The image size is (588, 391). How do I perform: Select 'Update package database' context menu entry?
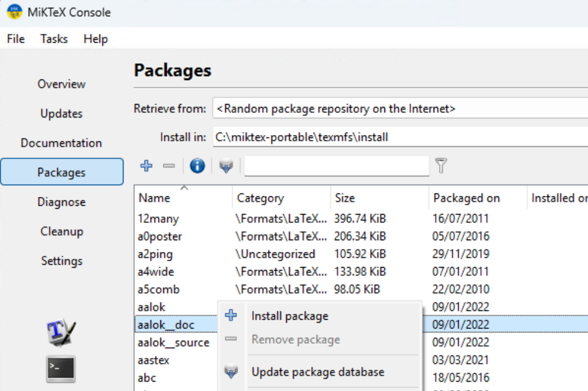click(318, 372)
